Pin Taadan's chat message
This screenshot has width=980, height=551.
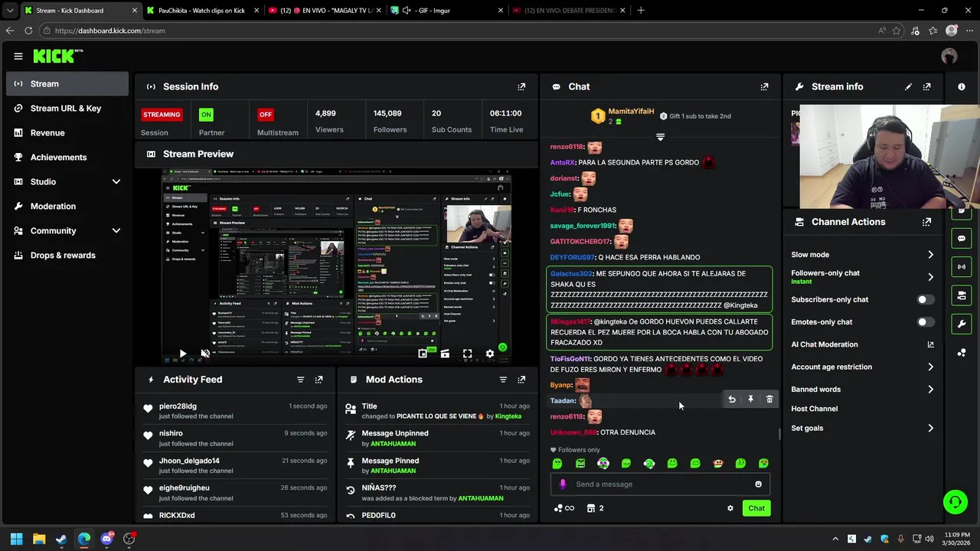coord(751,399)
